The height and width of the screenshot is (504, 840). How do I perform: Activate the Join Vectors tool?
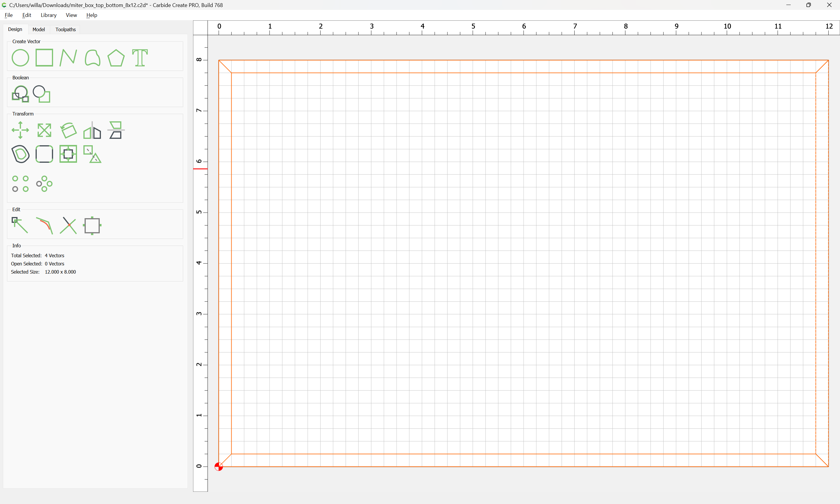(44, 225)
